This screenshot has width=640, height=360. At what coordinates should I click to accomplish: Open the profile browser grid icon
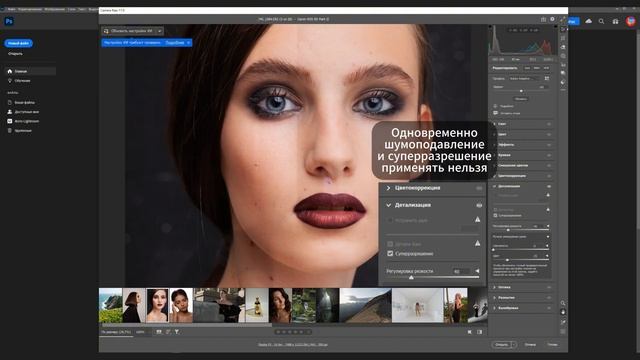click(547, 78)
